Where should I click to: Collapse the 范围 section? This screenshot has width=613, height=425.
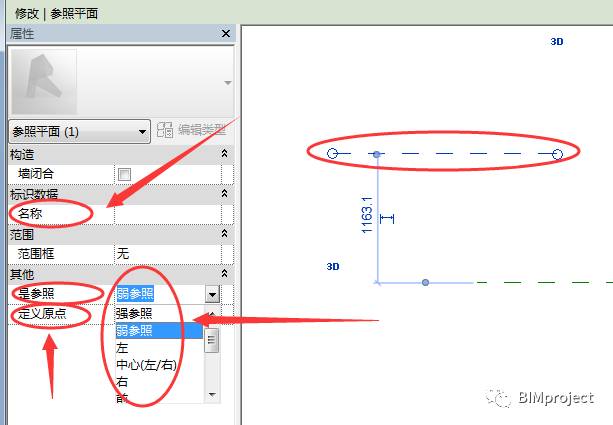pyautogui.click(x=225, y=234)
